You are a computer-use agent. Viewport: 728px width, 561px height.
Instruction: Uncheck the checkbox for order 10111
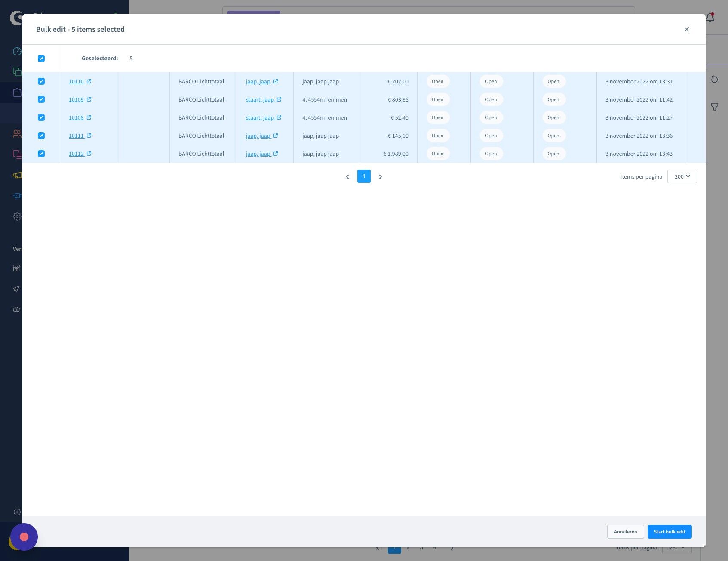pos(41,136)
